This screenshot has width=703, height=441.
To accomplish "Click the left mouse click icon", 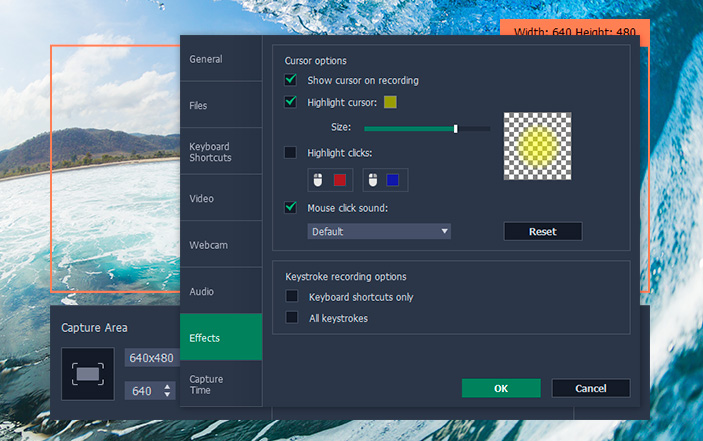I will tap(319, 181).
